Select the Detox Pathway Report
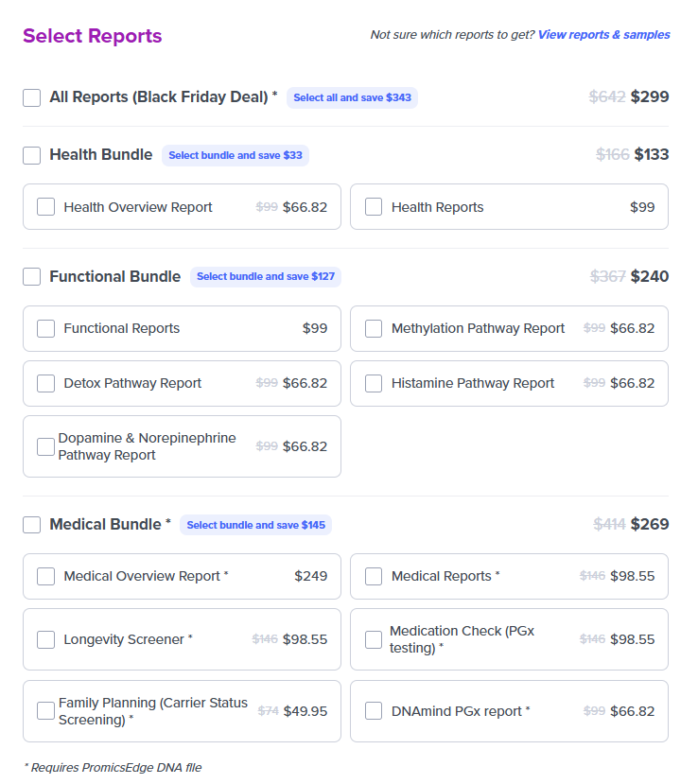Viewport: 698px width, 784px height. click(45, 383)
